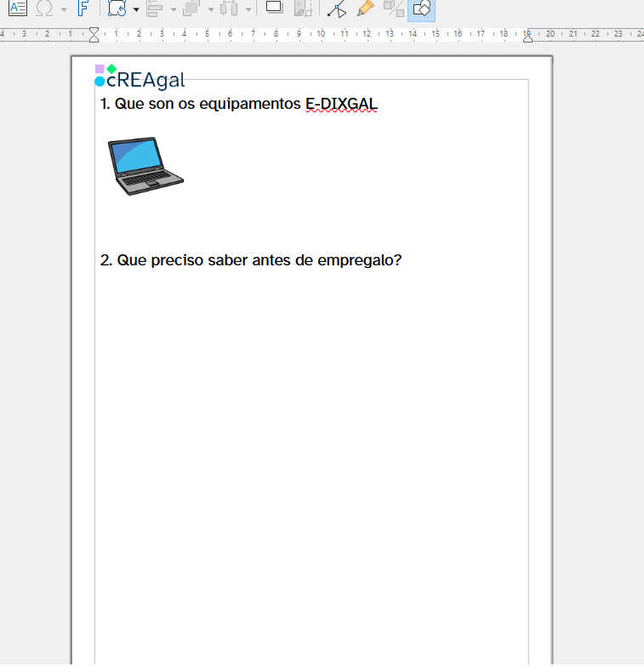
Task: Expand the Align Objects dropdown arrow
Action: [174, 9]
